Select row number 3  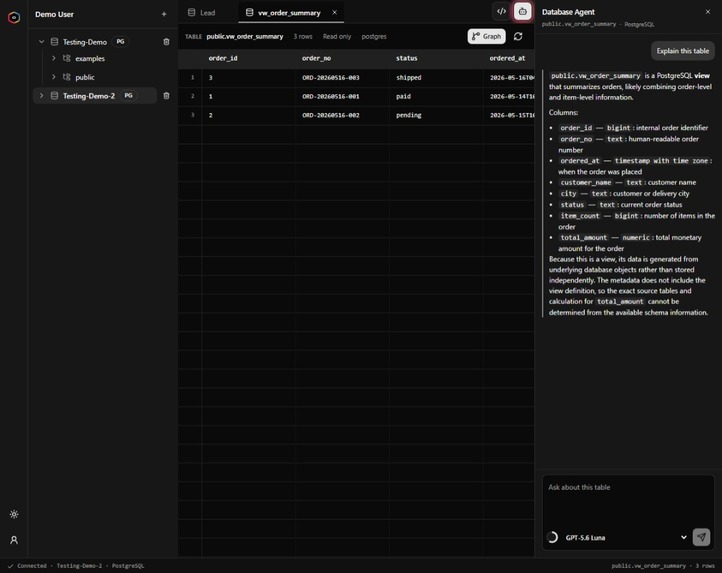(192, 115)
